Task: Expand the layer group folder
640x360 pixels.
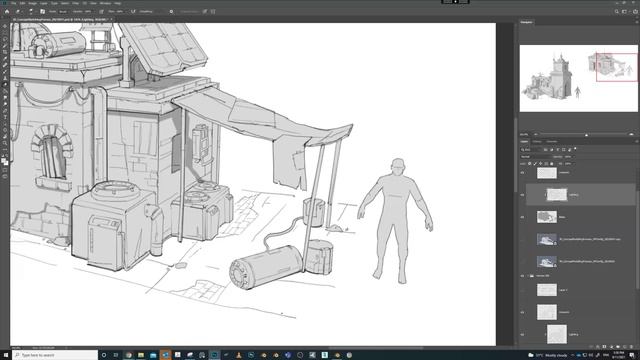Action: coord(528,276)
